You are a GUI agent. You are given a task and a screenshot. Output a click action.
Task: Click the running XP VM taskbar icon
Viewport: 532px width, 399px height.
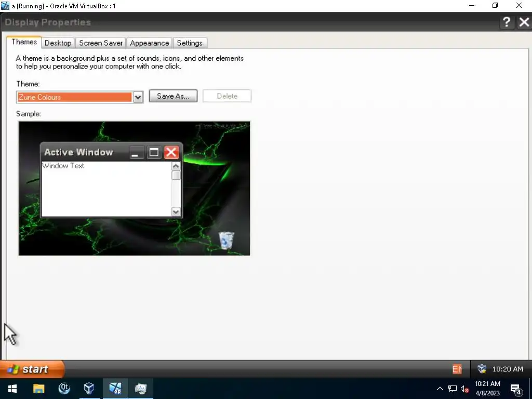click(115, 389)
